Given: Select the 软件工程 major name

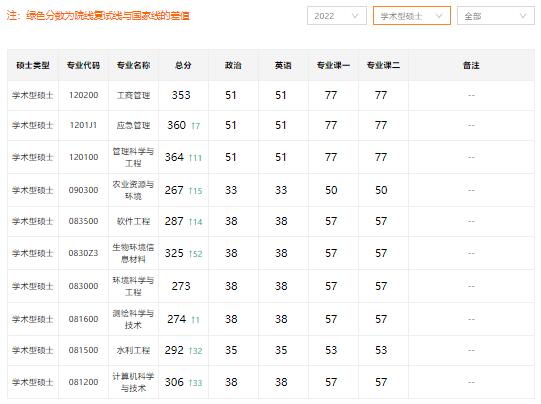Looking at the screenshot, I should [133, 221].
